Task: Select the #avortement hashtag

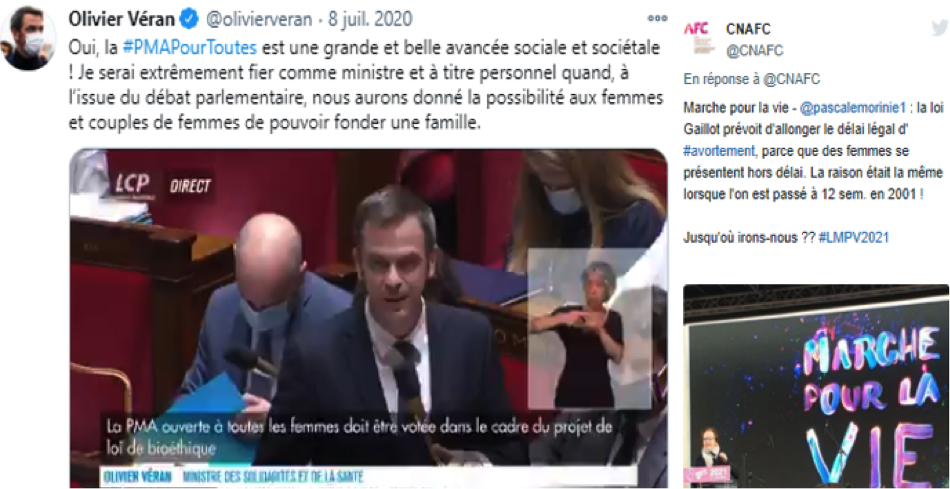Action: pos(719,151)
